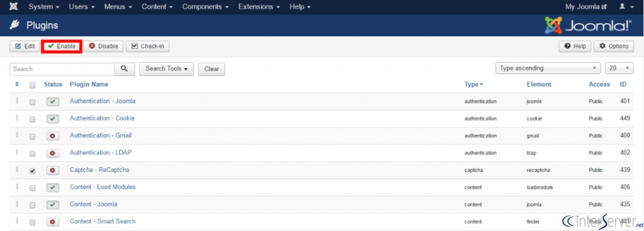Click drag handle of Content - Smart Search row
This screenshot has height=231, width=644.
point(17,221)
